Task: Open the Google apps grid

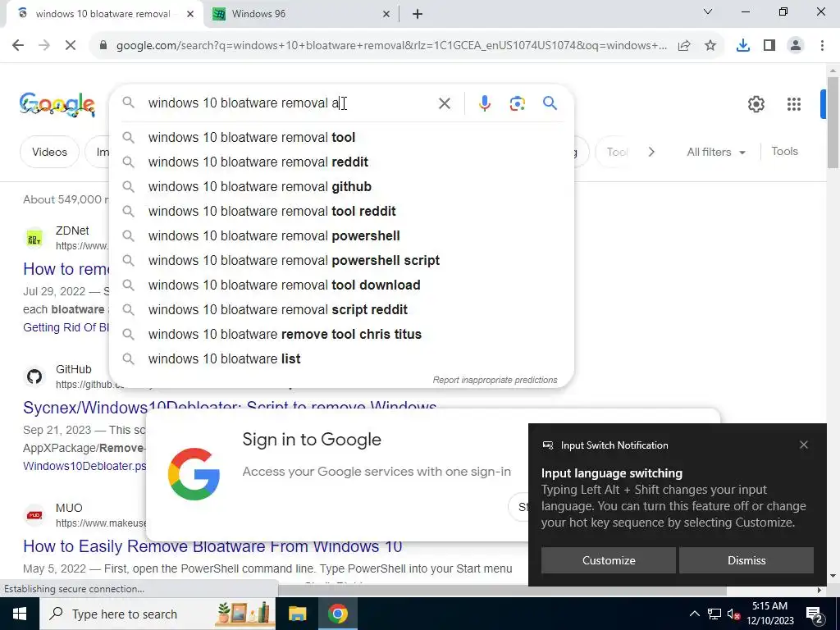Action: click(x=794, y=104)
